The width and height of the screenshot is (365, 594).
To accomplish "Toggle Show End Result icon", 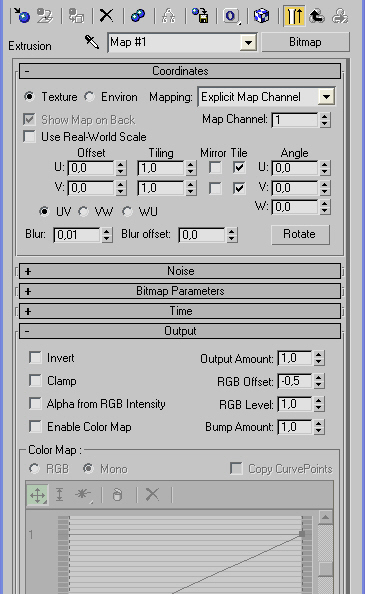I will (x=294, y=16).
